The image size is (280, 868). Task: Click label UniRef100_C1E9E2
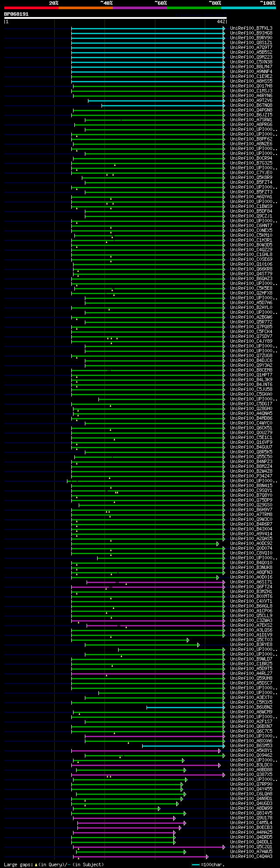[251, 77]
